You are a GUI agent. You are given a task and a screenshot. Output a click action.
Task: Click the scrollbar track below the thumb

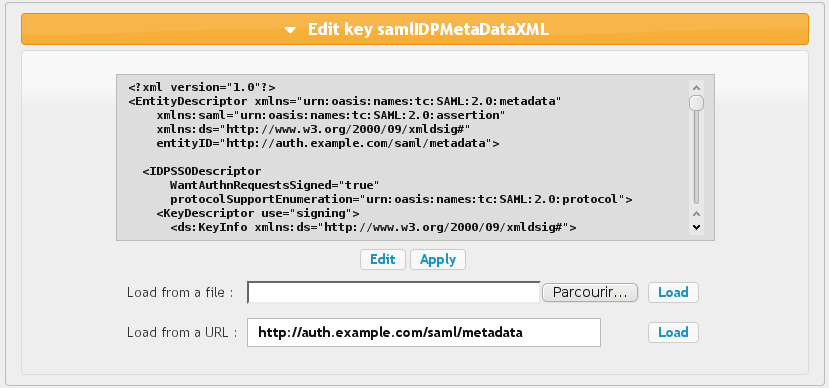(x=696, y=158)
